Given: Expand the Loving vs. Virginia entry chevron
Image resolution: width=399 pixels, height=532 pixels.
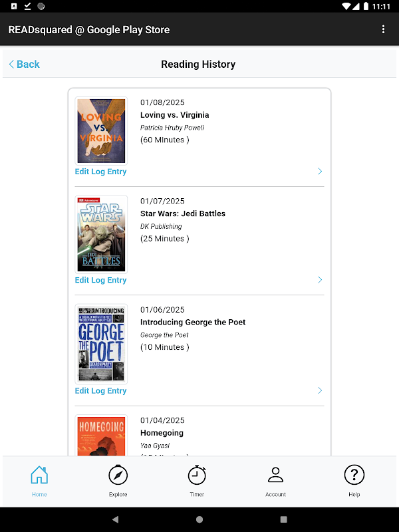Looking at the screenshot, I should [x=320, y=172].
